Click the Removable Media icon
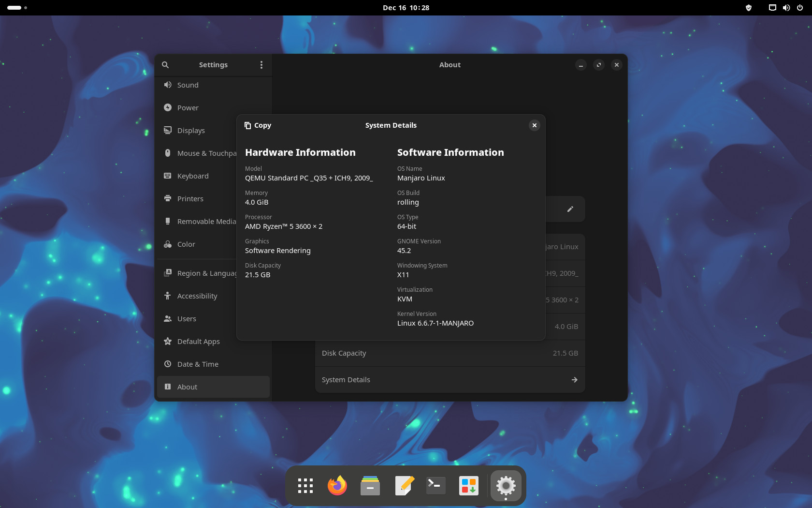Image resolution: width=812 pixels, height=508 pixels. pos(168,221)
